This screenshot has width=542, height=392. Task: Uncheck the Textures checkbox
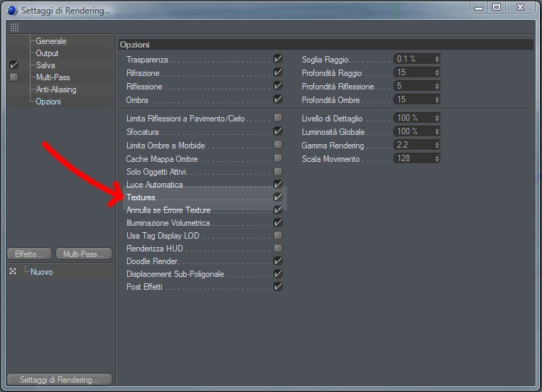pyautogui.click(x=278, y=197)
